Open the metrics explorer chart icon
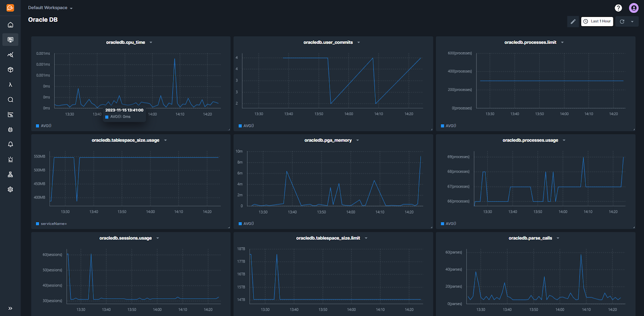This screenshot has width=644, height=316. tap(10, 55)
